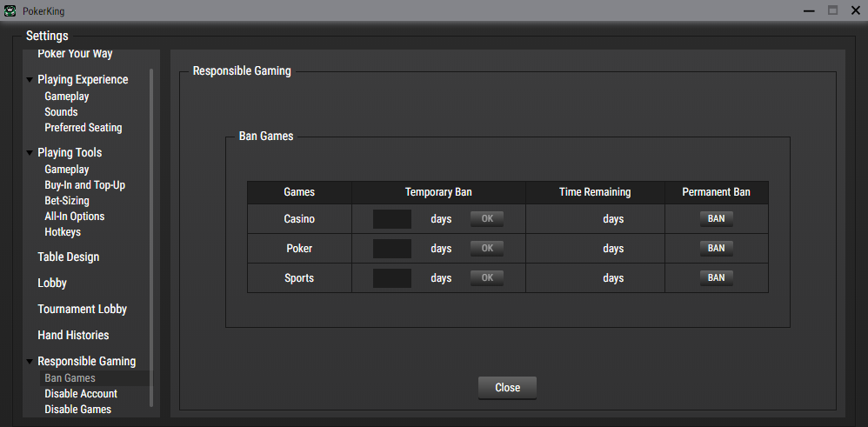Minimize the PokerKing window
The image size is (868, 427).
811,10
